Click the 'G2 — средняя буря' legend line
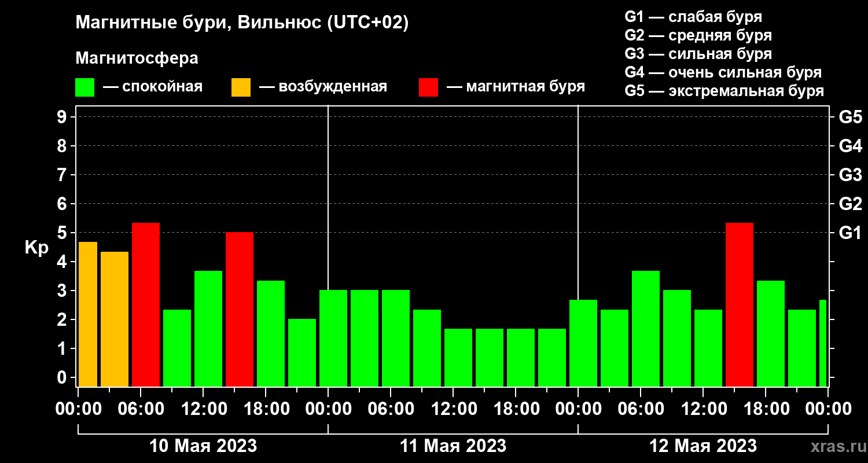This screenshot has width=868, height=463. [698, 35]
